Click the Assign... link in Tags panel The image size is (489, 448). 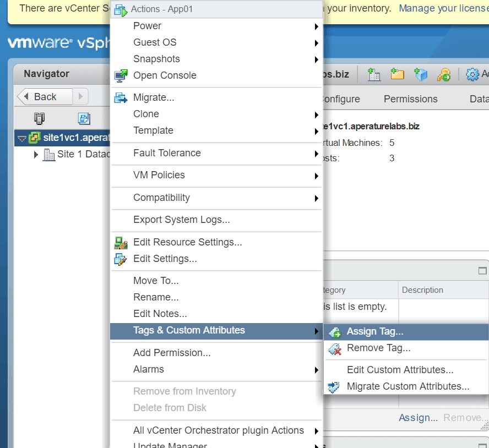coord(418,418)
